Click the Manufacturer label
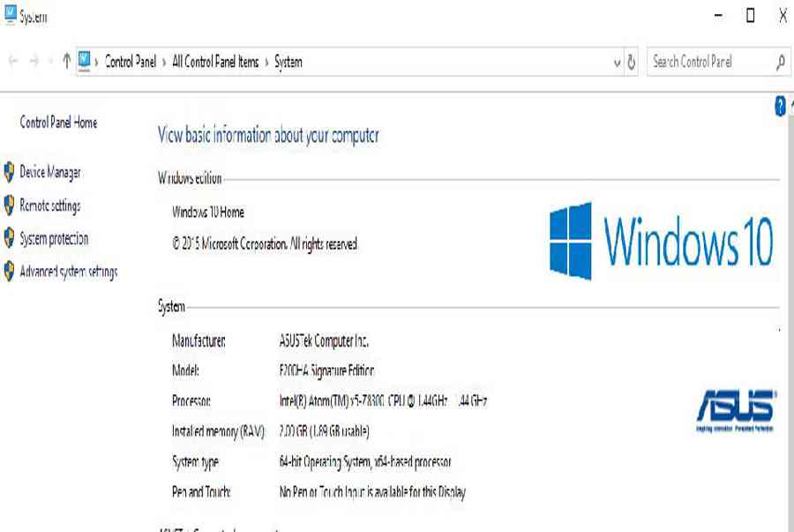 (x=198, y=341)
